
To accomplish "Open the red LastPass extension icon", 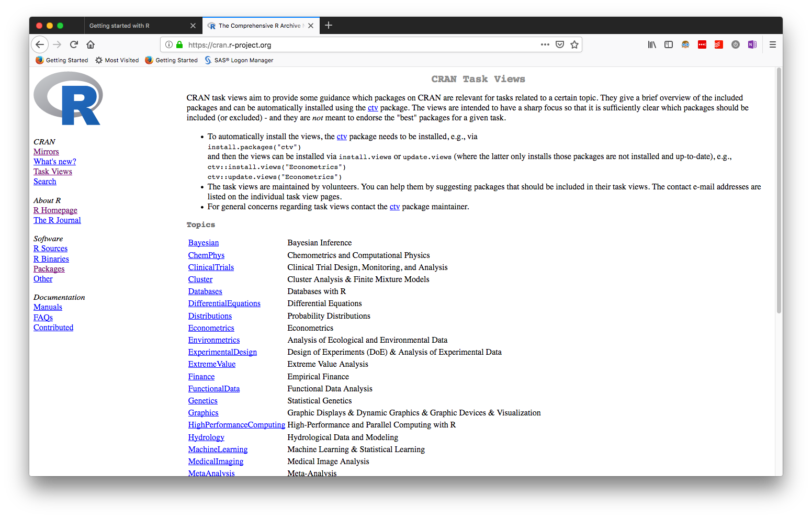I will [702, 44].
